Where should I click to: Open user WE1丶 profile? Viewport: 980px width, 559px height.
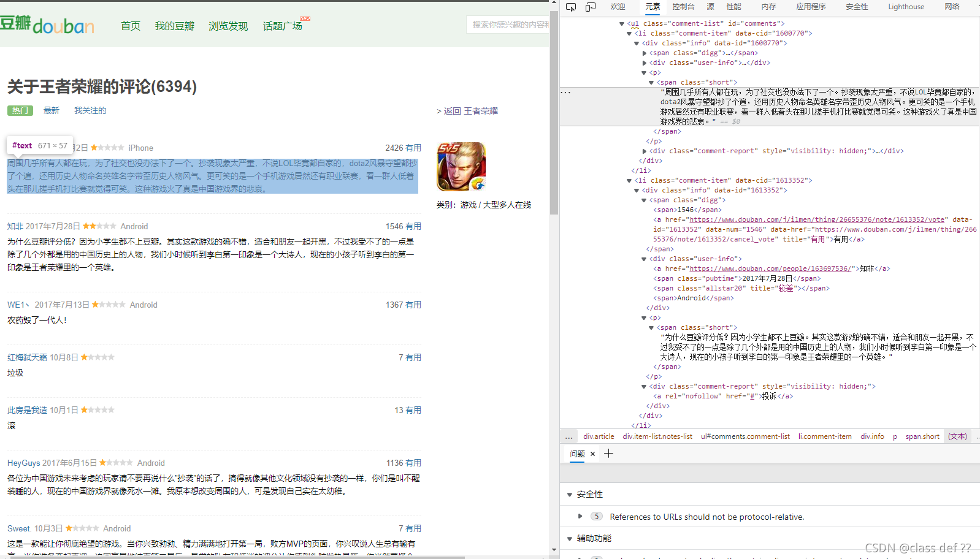[x=18, y=305]
